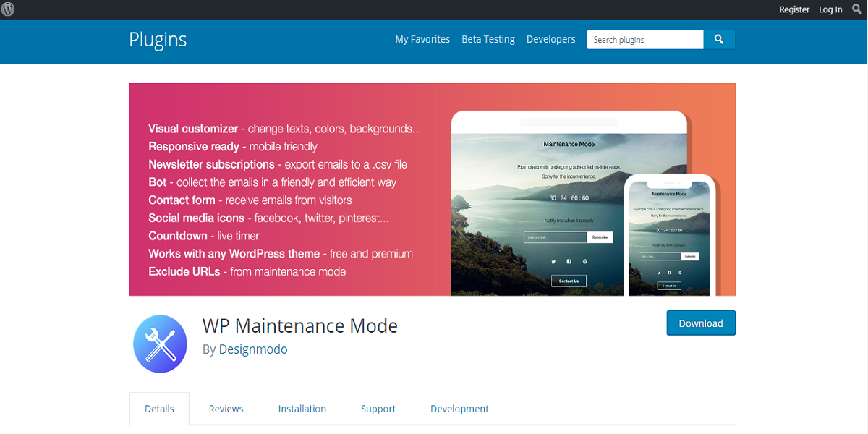Viewport: 868px width, 434px height.
Task: Click the plugin banner image
Action: (433, 190)
